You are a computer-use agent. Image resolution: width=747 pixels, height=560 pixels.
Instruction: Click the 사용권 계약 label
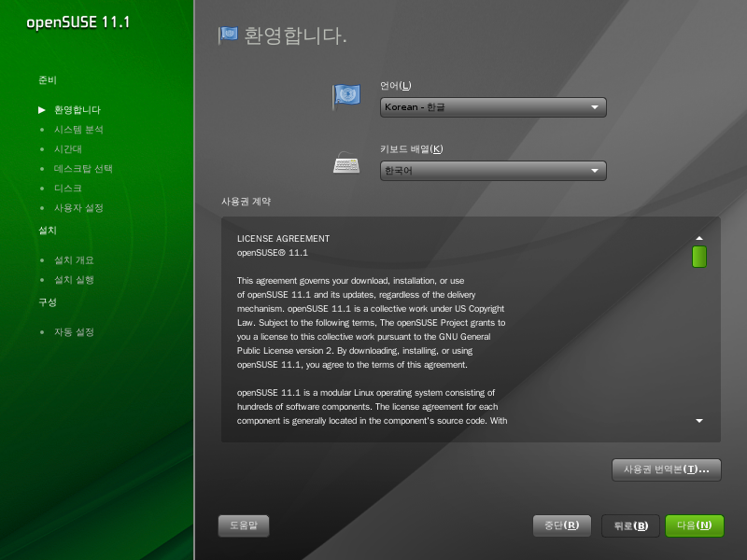click(x=246, y=202)
